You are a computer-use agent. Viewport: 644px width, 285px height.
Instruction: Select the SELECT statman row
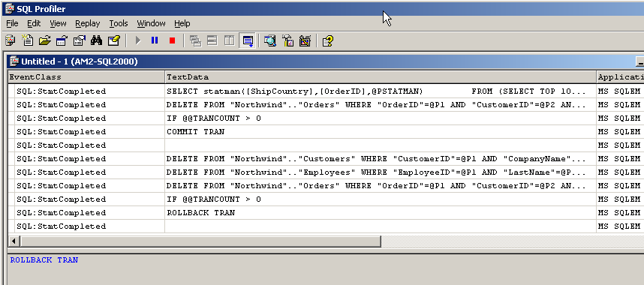click(326, 91)
